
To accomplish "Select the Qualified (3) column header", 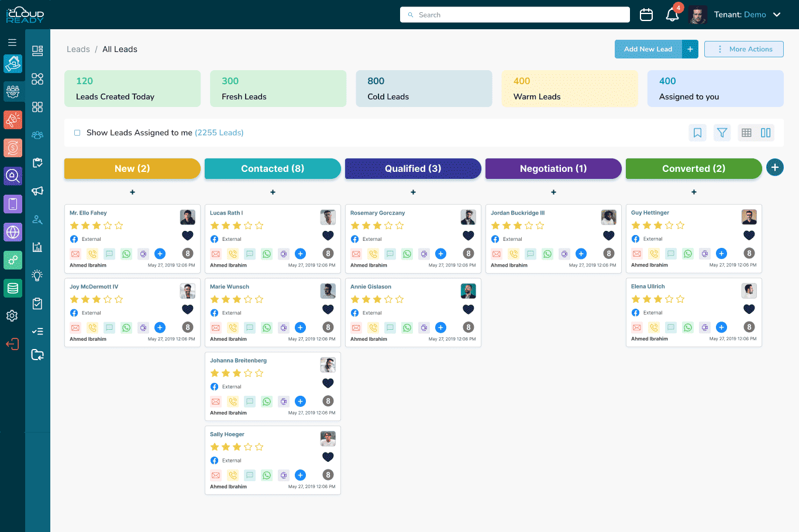I will pos(413,168).
